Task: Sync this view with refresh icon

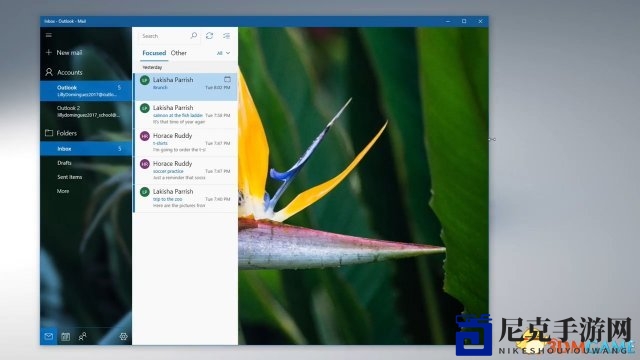Action: tap(209, 36)
